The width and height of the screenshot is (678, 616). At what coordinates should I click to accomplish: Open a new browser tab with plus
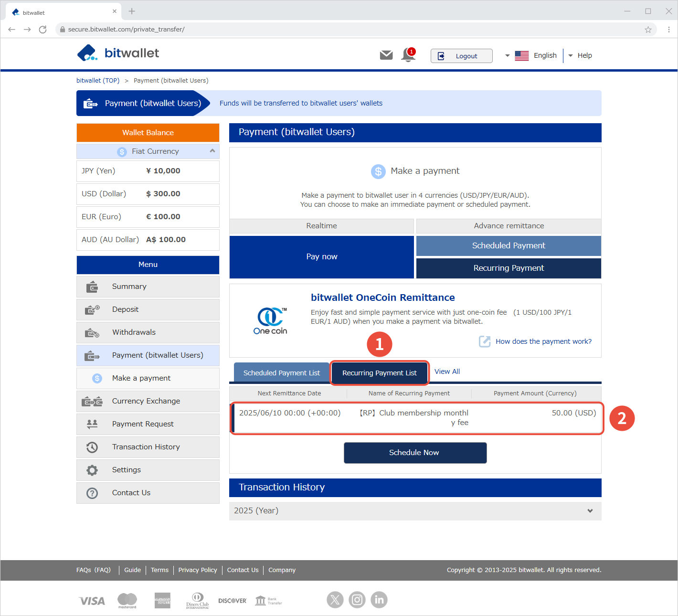[132, 11]
